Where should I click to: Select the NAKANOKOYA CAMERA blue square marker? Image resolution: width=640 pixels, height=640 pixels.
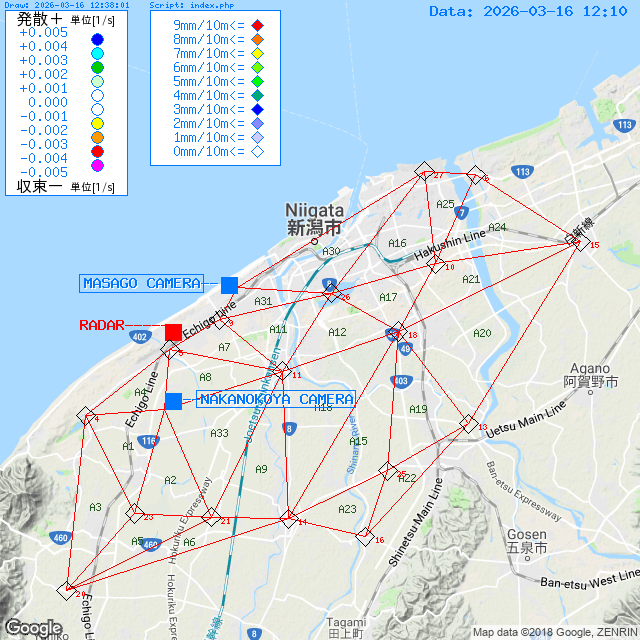click(173, 401)
